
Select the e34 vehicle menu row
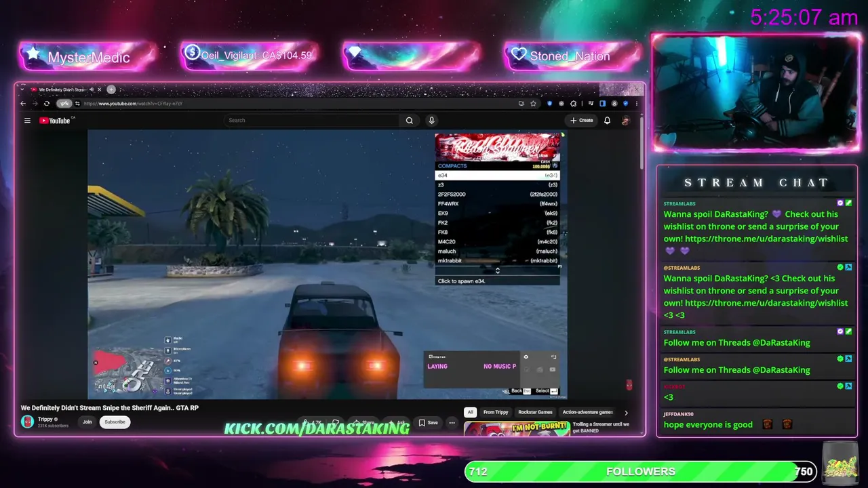[497, 176]
